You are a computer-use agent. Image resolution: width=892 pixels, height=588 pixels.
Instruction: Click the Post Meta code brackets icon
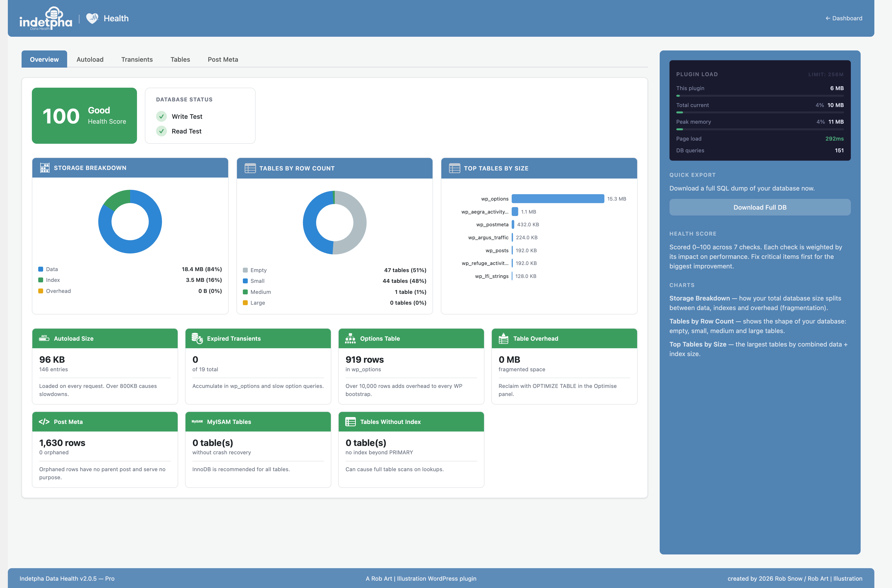pos(44,421)
